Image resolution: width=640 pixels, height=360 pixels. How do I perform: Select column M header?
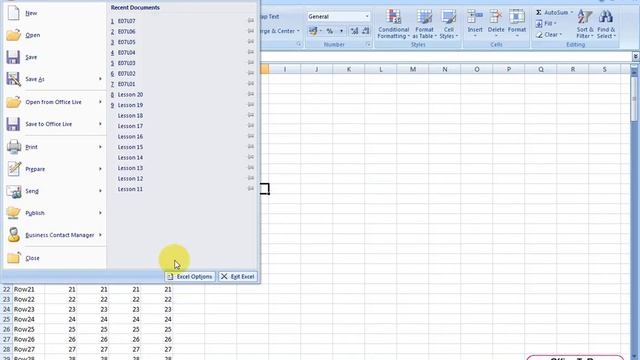(x=413, y=69)
